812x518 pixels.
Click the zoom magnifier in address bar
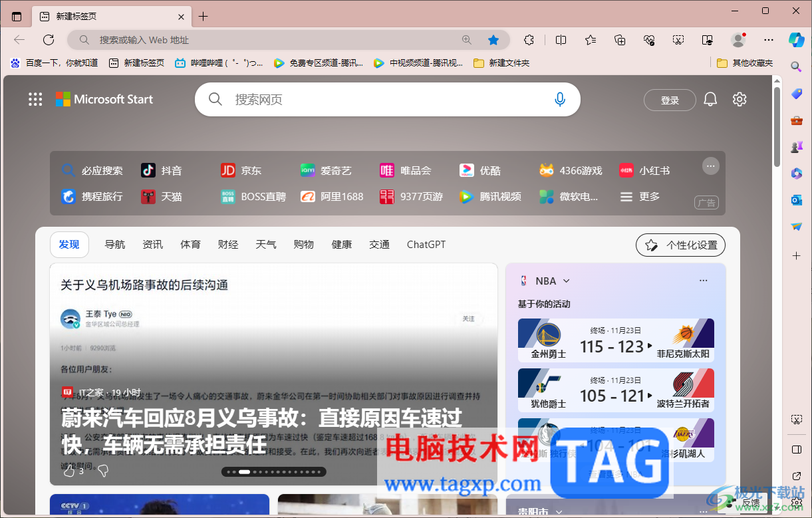[x=466, y=40]
